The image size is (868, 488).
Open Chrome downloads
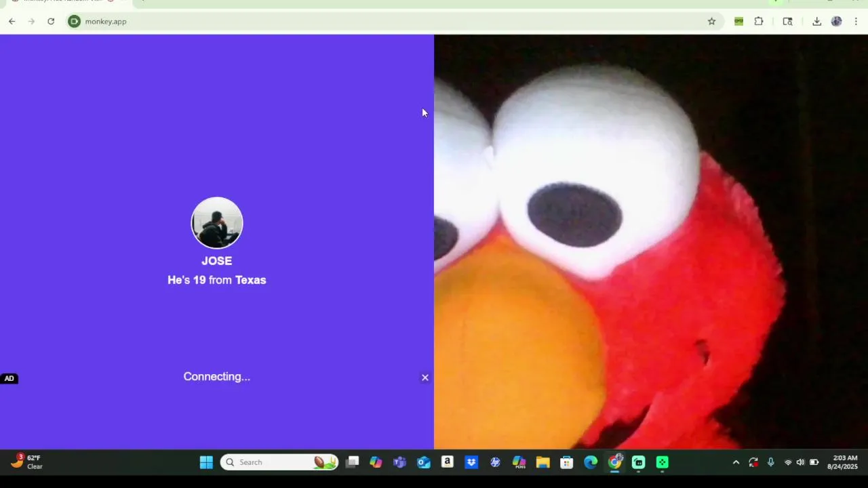(x=817, y=21)
